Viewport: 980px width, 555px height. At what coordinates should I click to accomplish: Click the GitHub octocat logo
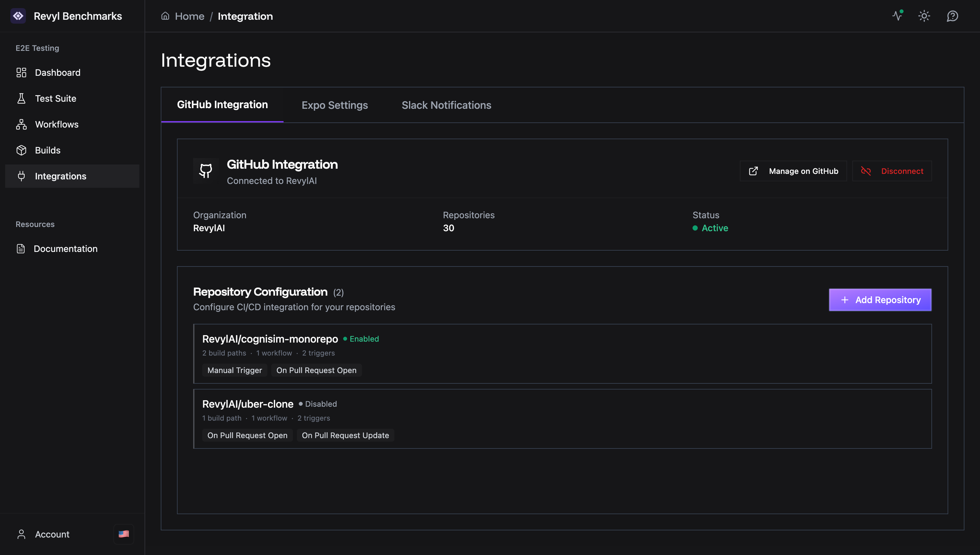point(205,170)
